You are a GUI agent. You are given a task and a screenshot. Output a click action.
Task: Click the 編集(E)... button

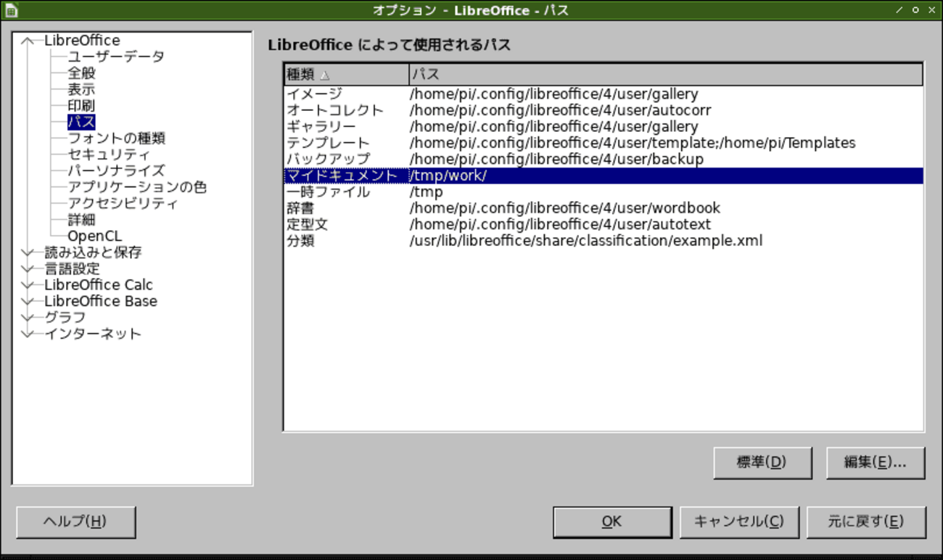tap(876, 462)
